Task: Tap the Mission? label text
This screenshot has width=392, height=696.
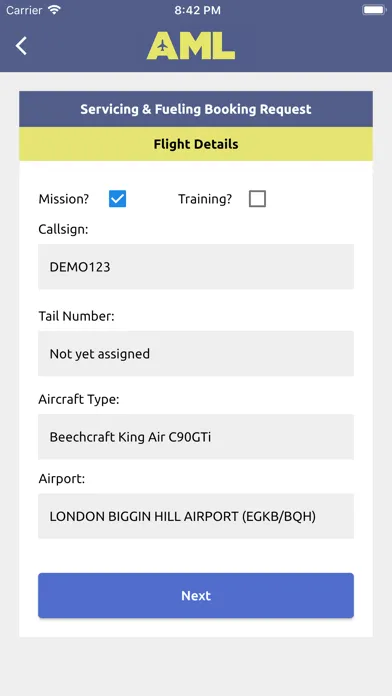Action: [x=64, y=199]
